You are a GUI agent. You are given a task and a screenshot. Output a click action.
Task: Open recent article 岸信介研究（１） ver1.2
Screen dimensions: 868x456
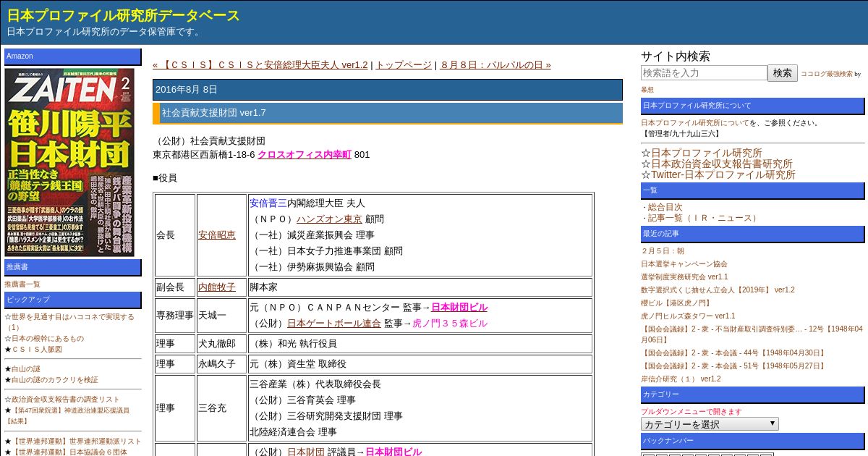[x=681, y=379]
